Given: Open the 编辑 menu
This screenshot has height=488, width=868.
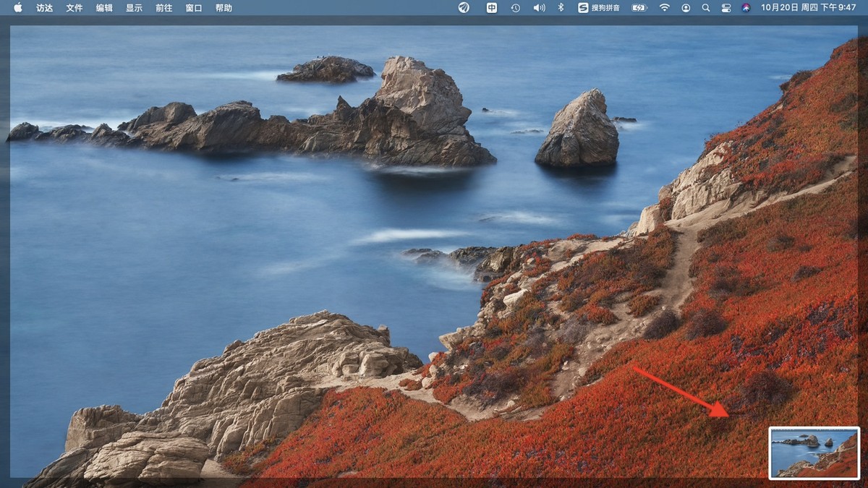Looking at the screenshot, I should coord(104,8).
